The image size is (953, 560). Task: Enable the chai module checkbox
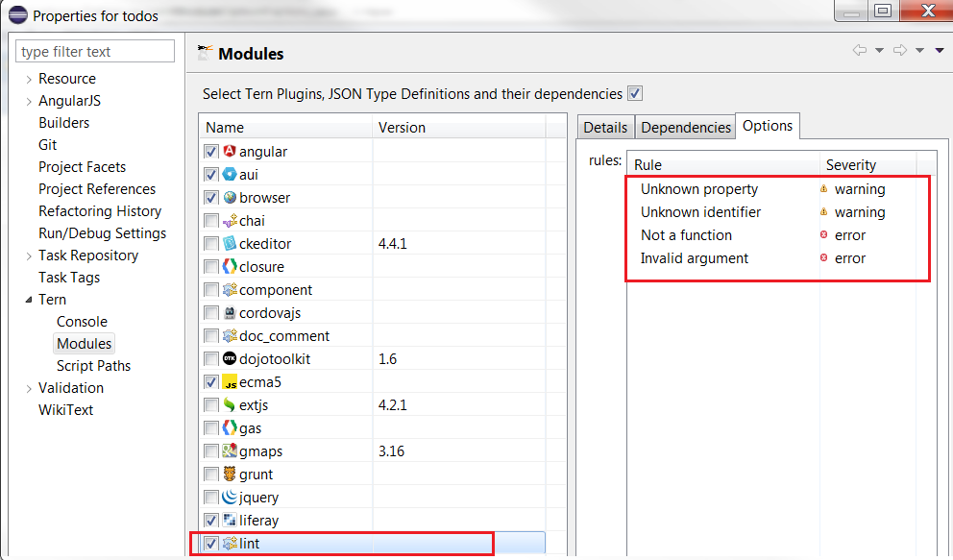pyautogui.click(x=211, y=221)
